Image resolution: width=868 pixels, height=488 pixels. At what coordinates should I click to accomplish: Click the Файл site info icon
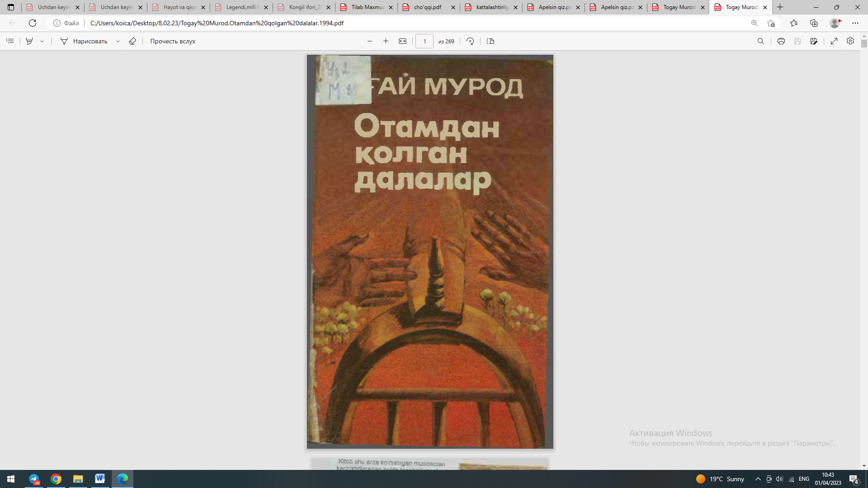click(66, 23)
